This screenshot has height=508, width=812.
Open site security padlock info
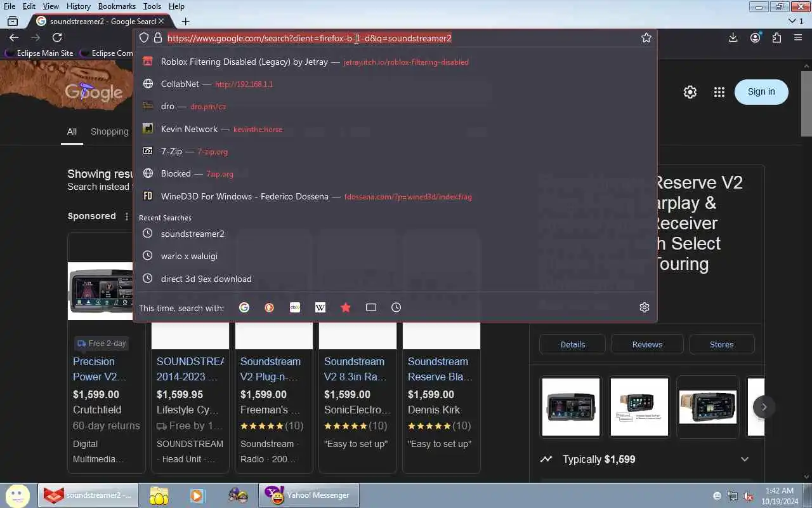[158, 38]
